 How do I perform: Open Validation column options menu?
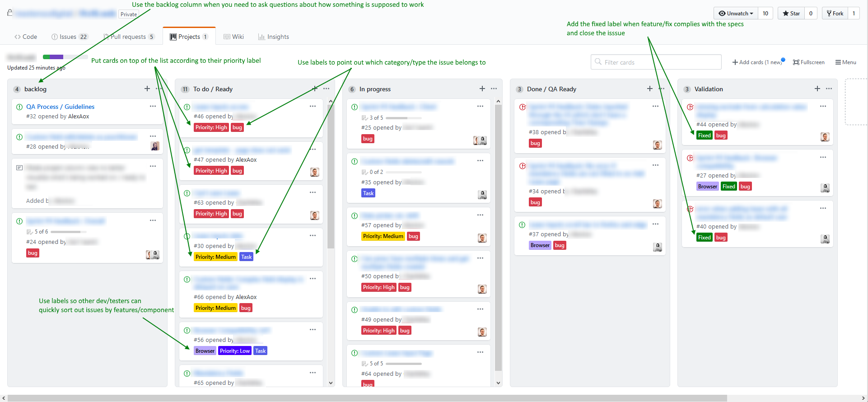click(x=829, y=89)
